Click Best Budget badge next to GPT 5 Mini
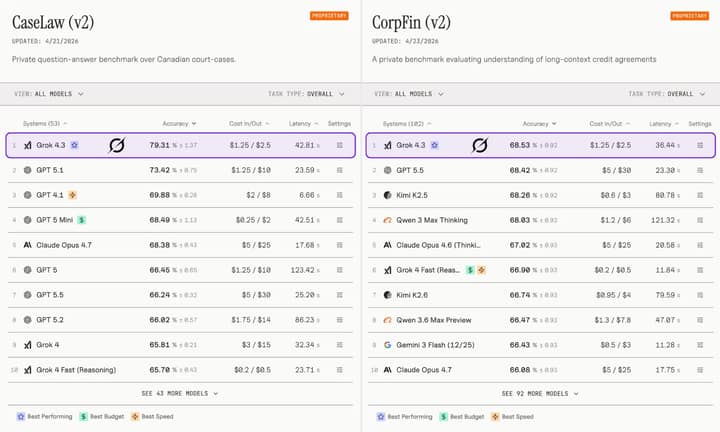 click(81, 220)
